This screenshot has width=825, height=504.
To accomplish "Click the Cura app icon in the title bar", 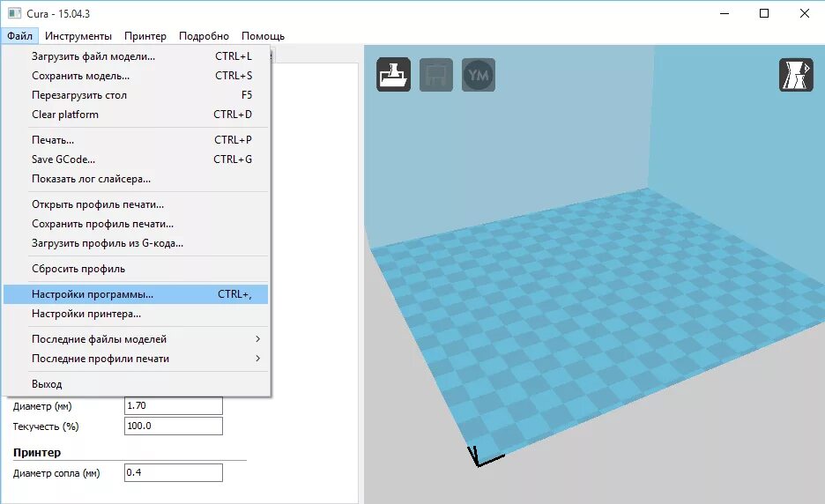I will click(14, 13).
